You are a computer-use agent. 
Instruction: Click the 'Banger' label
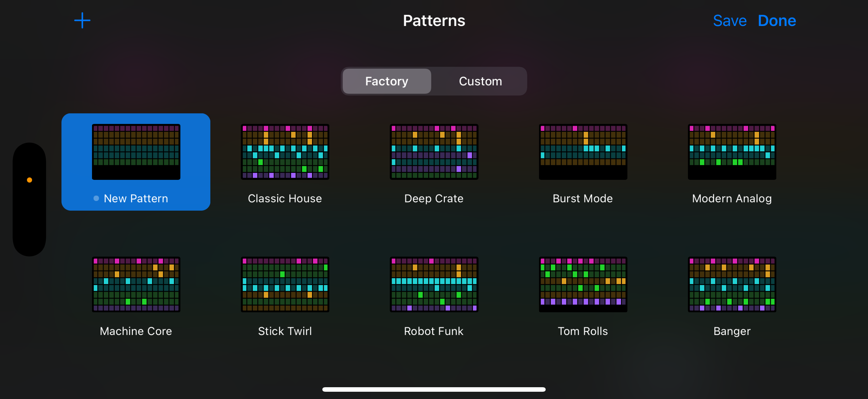pos(732,331)
